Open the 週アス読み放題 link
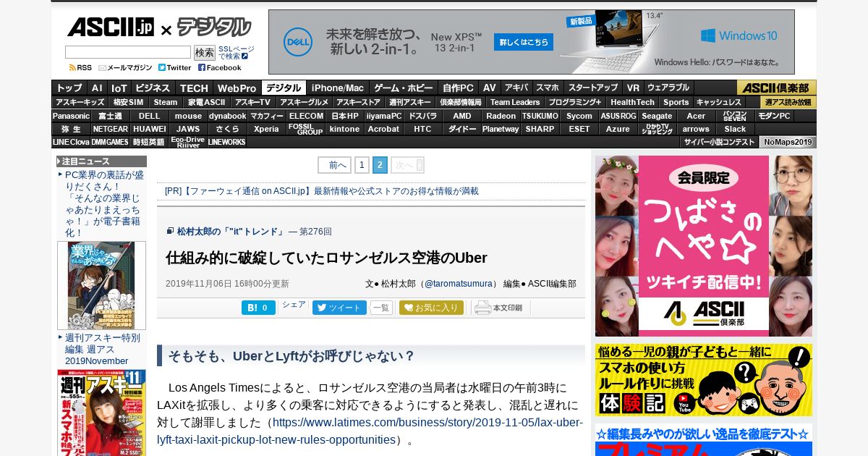The image size is (868, 456). pyautogui.click(x=788, y=102)
